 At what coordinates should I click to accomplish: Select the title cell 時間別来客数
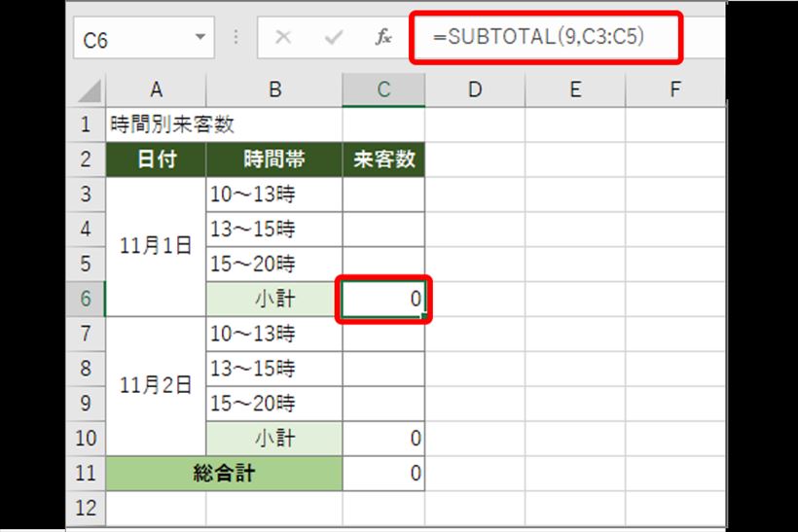(157, 124)
